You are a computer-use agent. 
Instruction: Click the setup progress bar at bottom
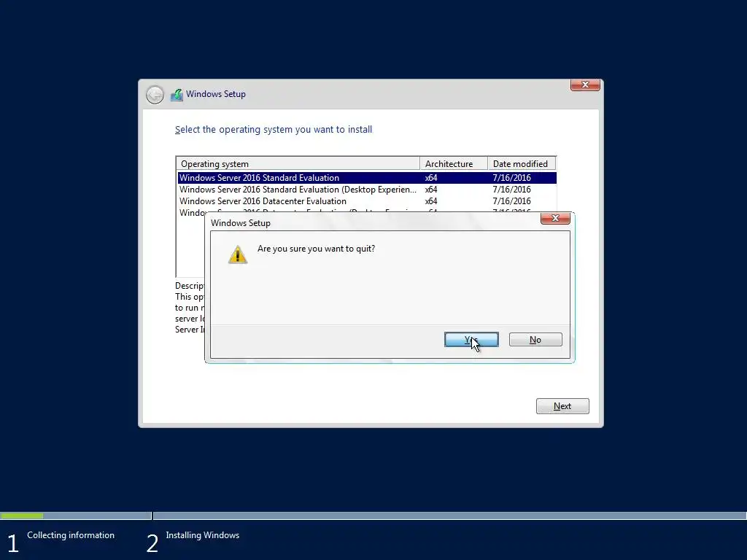tap(373, 516)
